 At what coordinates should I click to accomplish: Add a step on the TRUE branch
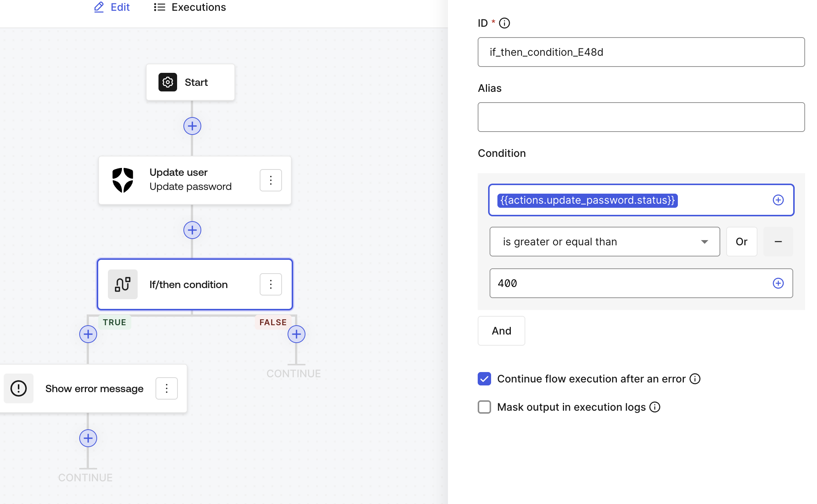click(88, 334)
